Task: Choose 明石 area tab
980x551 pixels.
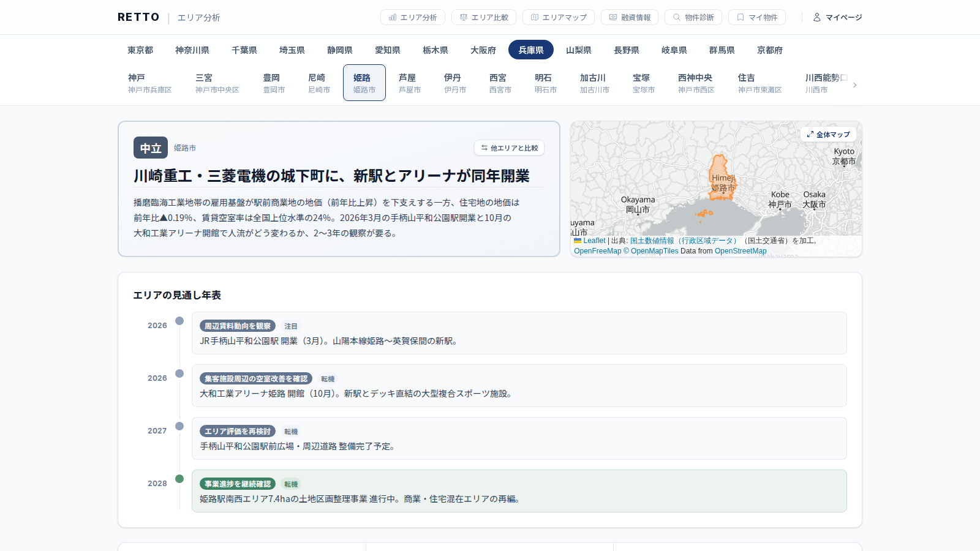Action: tap(546, 83)
